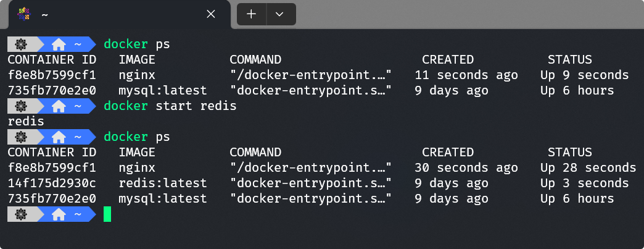
Task: Click the home icon on the last prompt line
Action: 59,214
